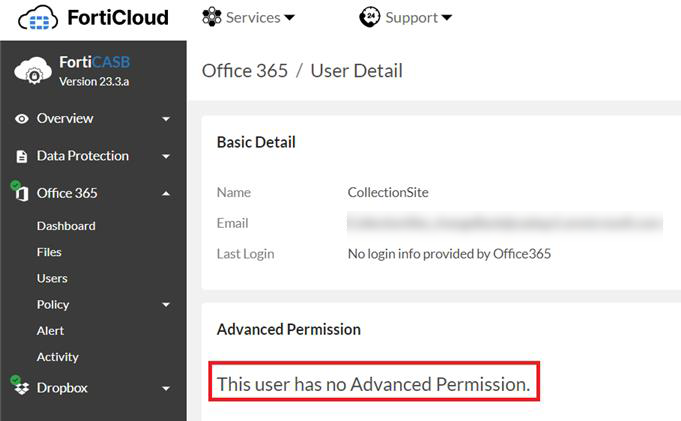Expand the Data Protection section arrow
This screenshot has height=421, width=681.
click(166, 157)
